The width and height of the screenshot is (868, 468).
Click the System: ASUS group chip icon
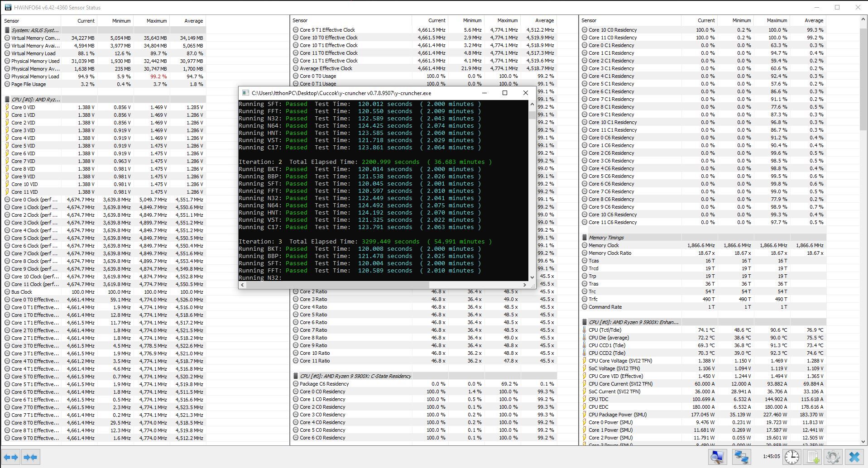(x=7, y=30)
